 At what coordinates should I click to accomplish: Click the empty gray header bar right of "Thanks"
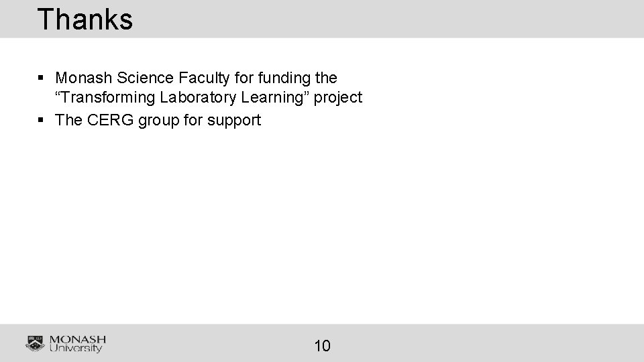[x=388, y=19]
